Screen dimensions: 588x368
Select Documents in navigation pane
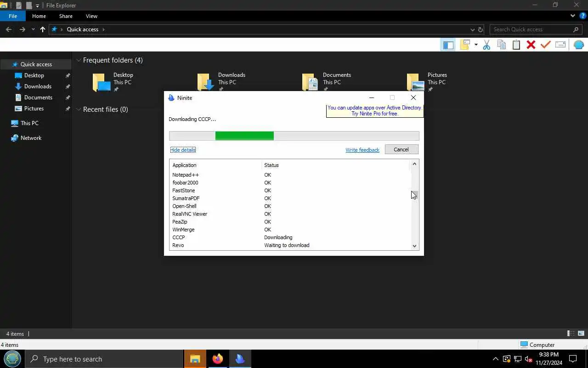click(x=38, y=98)
